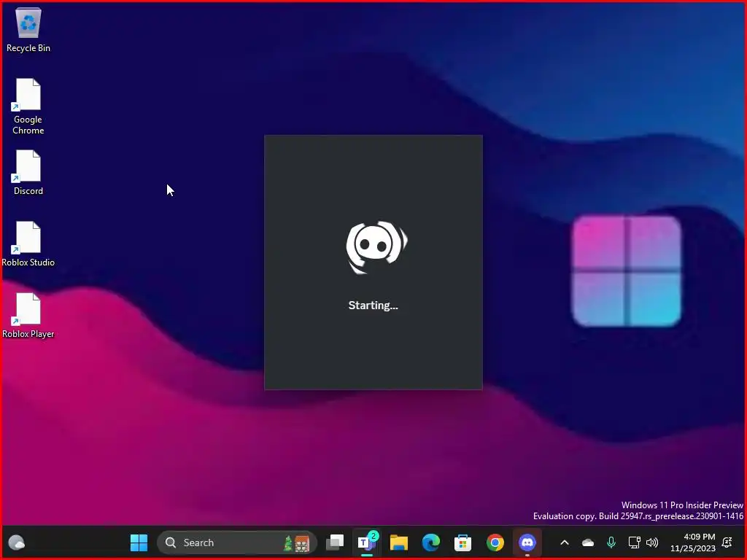Launch Microsoft Edge from the taskbar
747x560 pixels.
pyautogui.click(x=430, y=542)
